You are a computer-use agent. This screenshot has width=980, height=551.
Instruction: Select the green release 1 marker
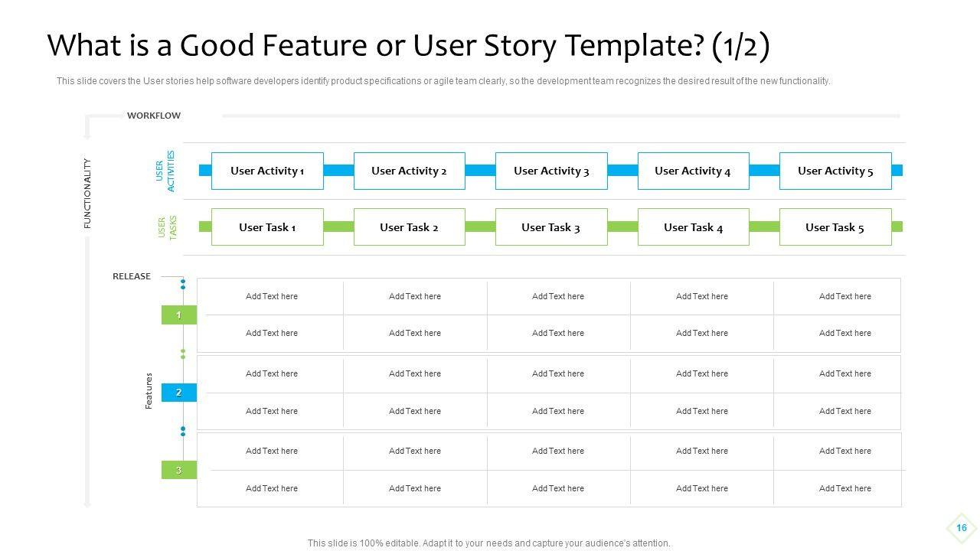[x=178, y=315]
